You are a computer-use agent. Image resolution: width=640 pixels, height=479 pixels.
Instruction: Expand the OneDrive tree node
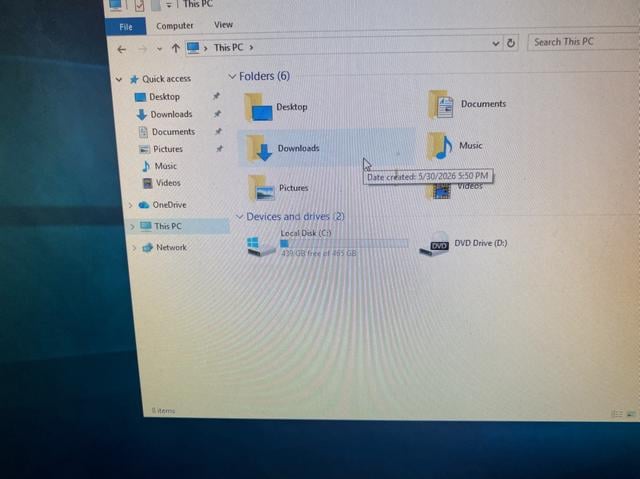tap(130, 205)
